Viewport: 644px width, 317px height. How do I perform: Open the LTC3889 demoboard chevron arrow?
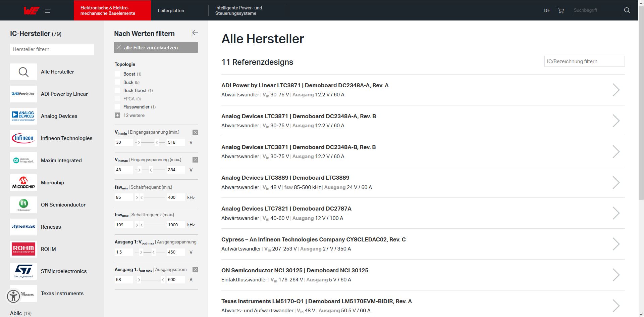616,182
